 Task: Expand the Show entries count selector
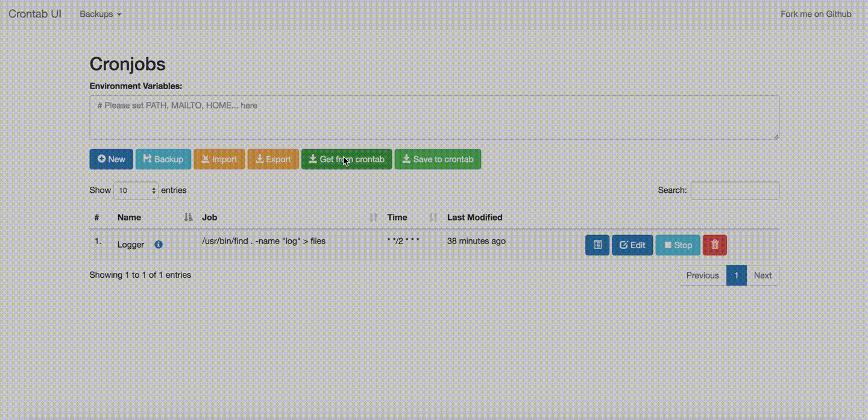click(136, 190)
